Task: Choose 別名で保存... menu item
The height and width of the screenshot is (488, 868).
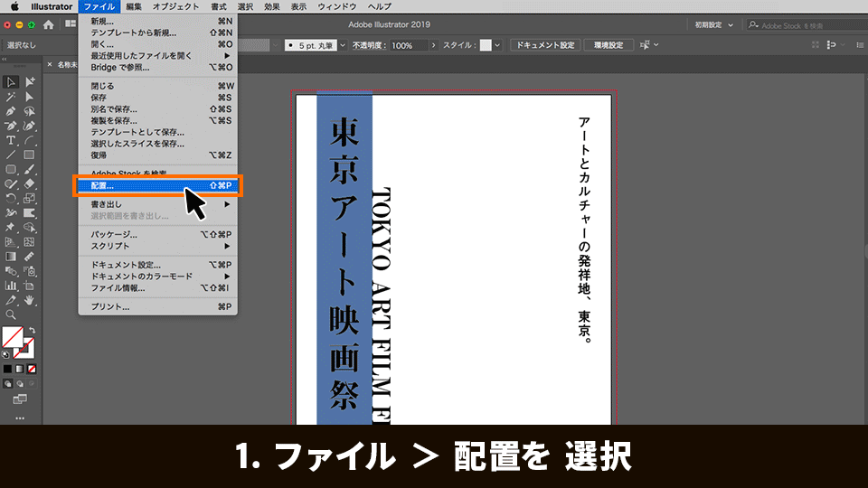Action: coord(157,109)
